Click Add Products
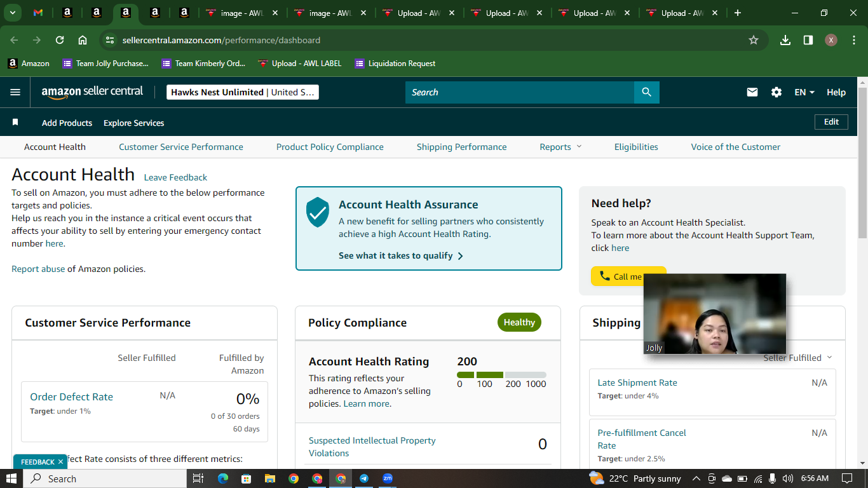This screenshot has height=488, width=868. tap(67, 123)
